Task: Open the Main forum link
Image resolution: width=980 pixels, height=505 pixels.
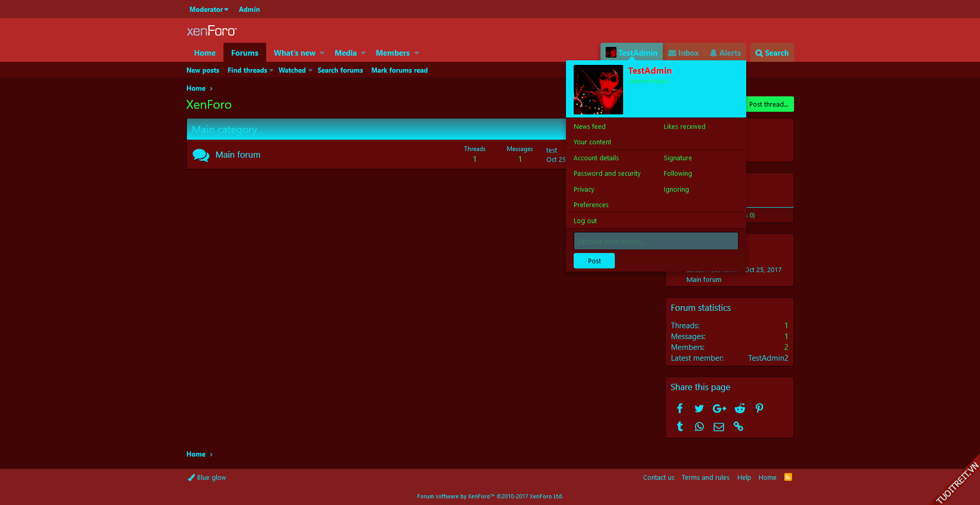Action: (238, 155)
